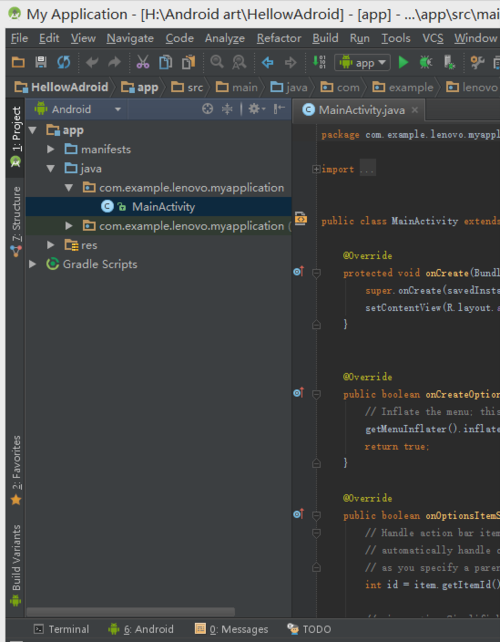
Task: Hide the Project panel with the hide icon
Action: (x=279, y=109)
